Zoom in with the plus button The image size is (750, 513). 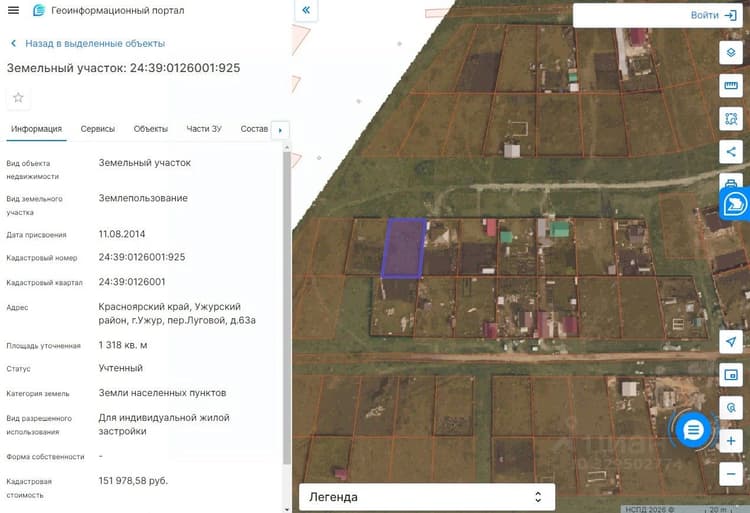(731, 440)
